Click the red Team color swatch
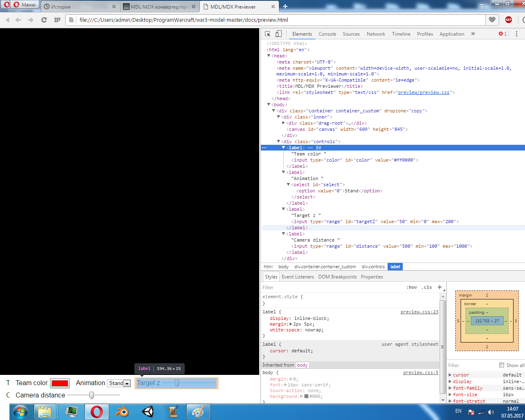This screenshot has height=420, width=525. (x=60, y=383)
